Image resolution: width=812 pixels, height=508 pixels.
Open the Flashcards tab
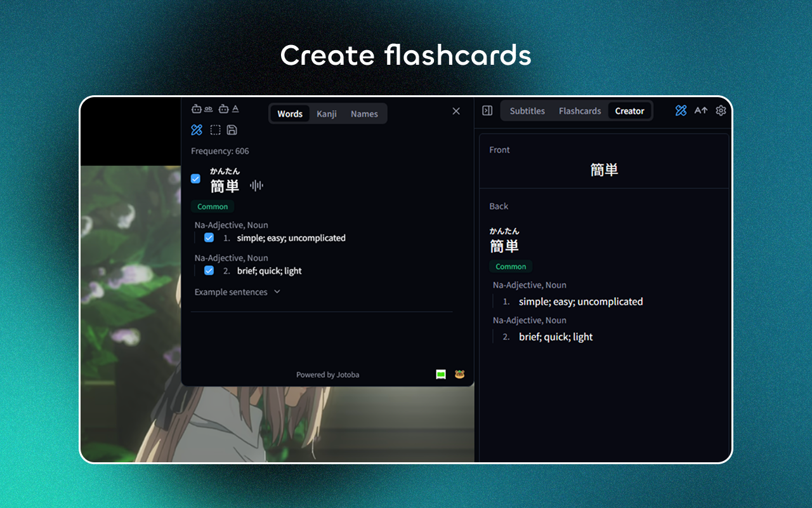pyautogui.click(x=580, y=110)
